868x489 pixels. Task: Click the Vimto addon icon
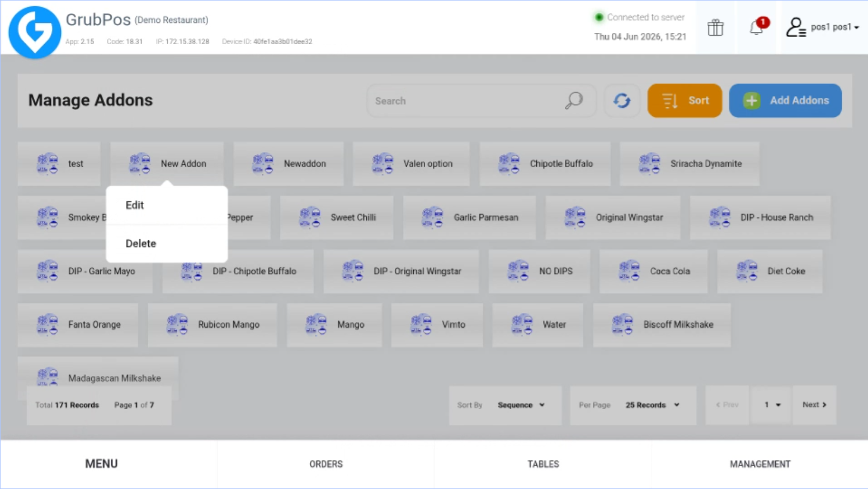421,325
